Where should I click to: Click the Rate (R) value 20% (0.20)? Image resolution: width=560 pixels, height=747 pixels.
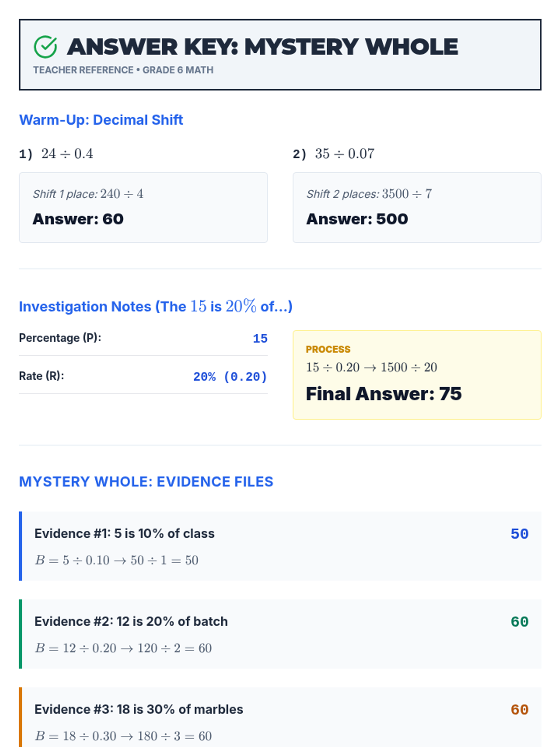click(230, 377)
